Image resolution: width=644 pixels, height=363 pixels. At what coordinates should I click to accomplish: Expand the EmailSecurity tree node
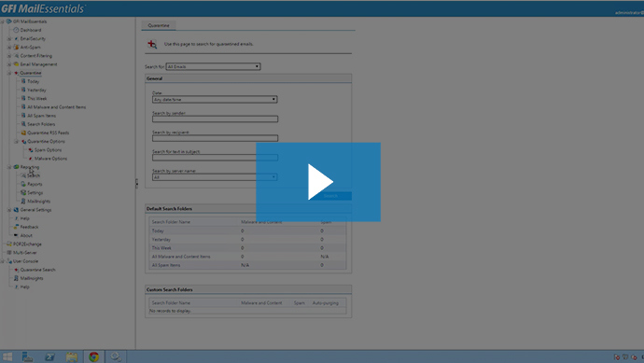(9, 38)
